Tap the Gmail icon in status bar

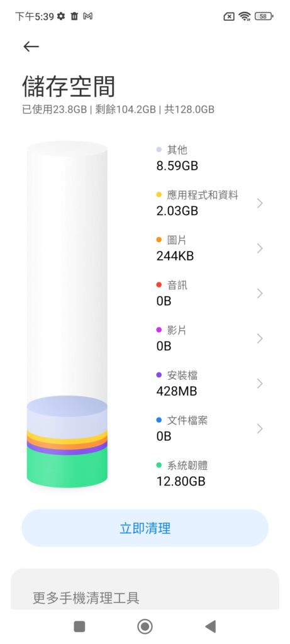[87, 16]
